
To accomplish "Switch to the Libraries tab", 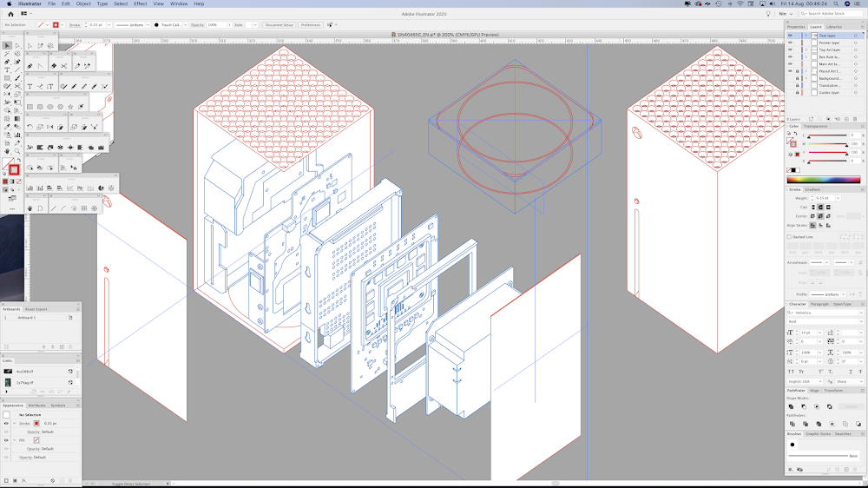I will 834,27.
